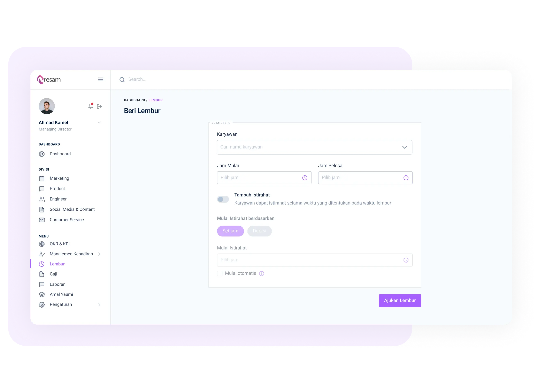Select Lembur from the sidebar menu
This screenshot has width=538, height=392.
coord(58,264)
